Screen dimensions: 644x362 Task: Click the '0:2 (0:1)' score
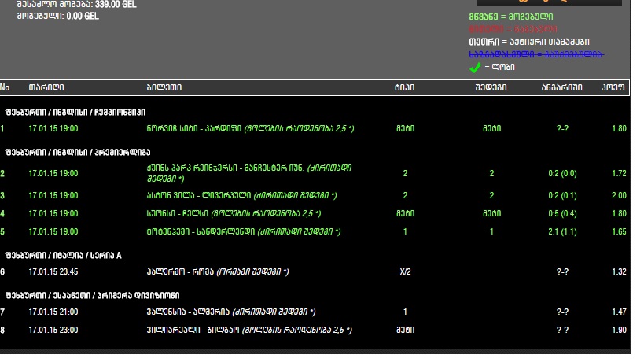pyautogui.click(x=562, y=196)
